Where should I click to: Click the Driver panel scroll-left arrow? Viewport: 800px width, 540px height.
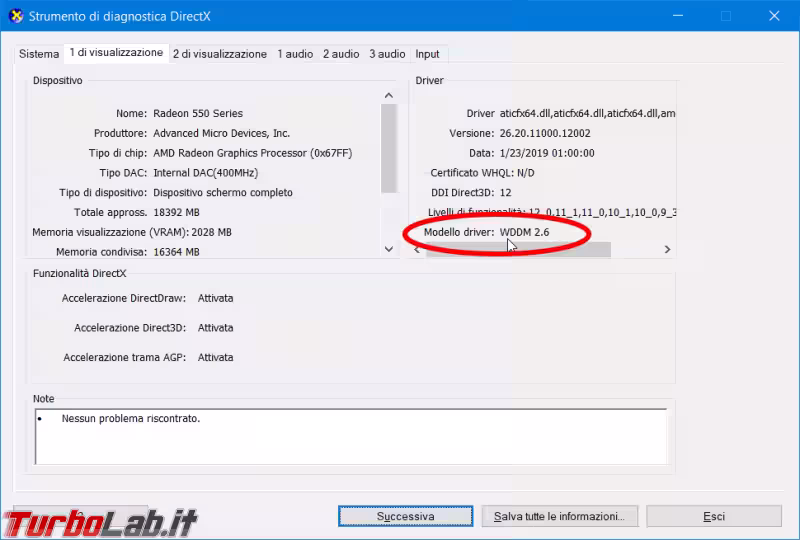(417, 250)
